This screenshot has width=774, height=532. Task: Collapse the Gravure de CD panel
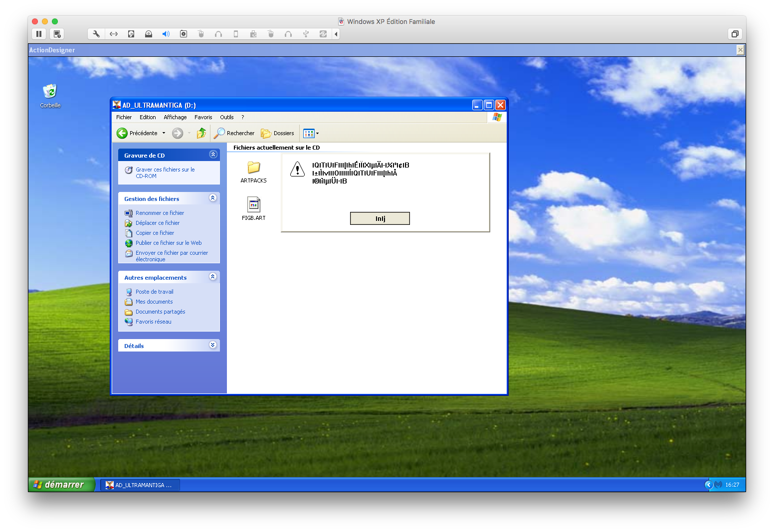pyautogui.click(x=213, y=155)
